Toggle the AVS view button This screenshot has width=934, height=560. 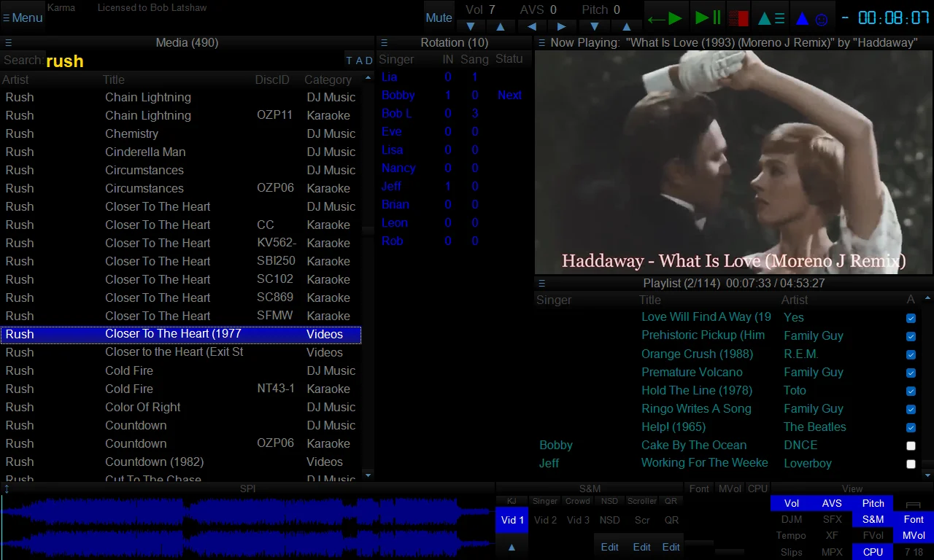tap(832, 503)
